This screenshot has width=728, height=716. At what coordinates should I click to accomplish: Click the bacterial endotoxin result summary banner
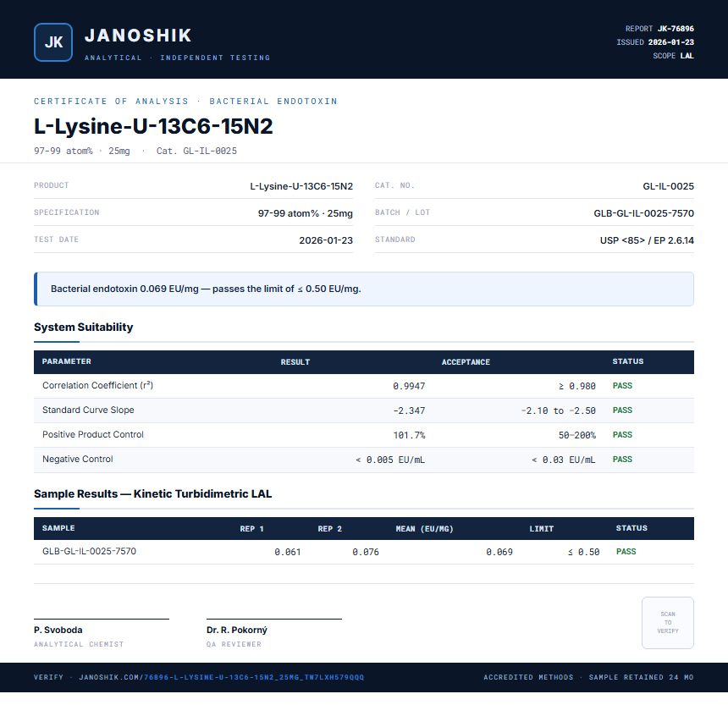pyautogui.click(x=364, y=289)
